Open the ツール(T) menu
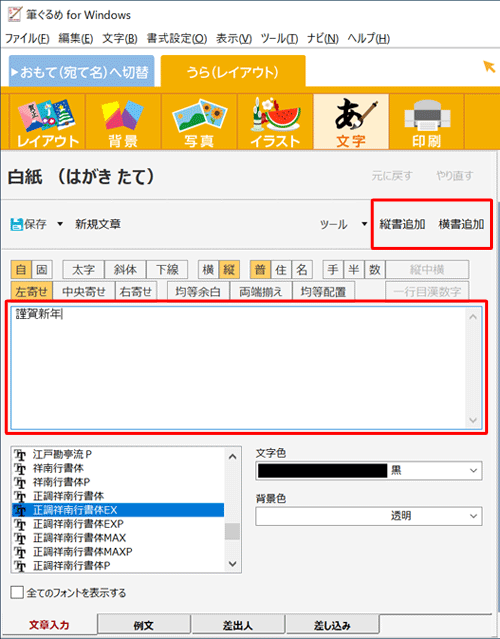This screenshot has width=500, height=639. pos(279,38)
